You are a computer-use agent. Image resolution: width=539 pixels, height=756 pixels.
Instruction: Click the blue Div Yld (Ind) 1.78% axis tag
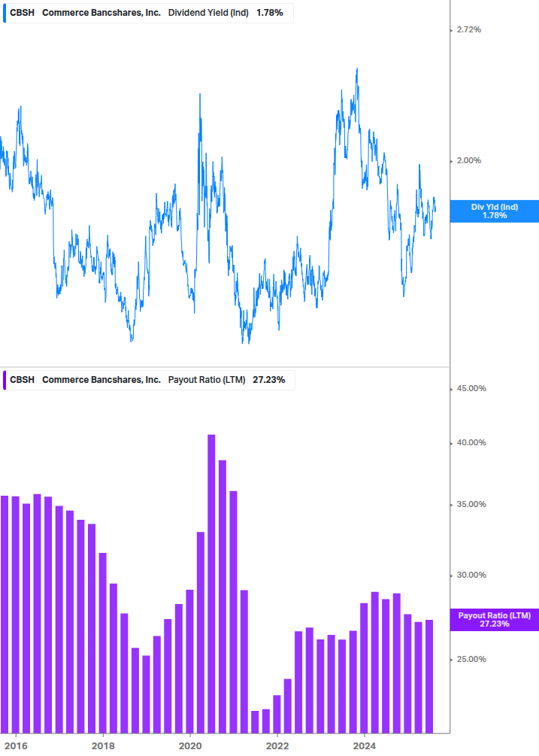[495, 211]
